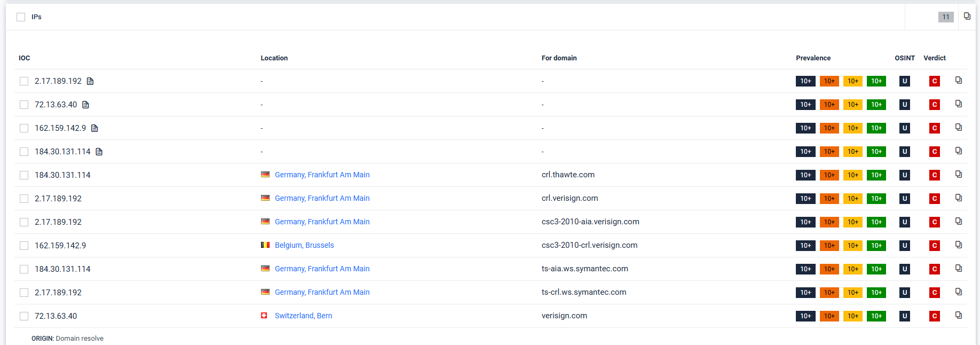Click OSINT U badge for ts-aia.ws.symantec.com row
This screenshot has width=980, height=345.
pos(904,269)
